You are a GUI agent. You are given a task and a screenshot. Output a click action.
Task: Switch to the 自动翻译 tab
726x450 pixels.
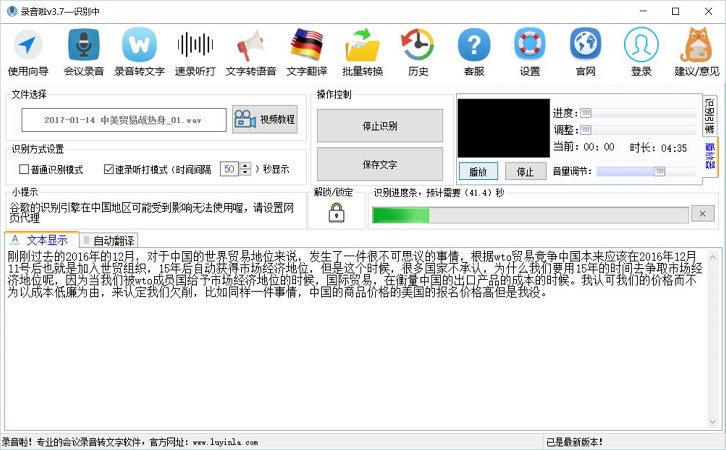click(108, 240)
